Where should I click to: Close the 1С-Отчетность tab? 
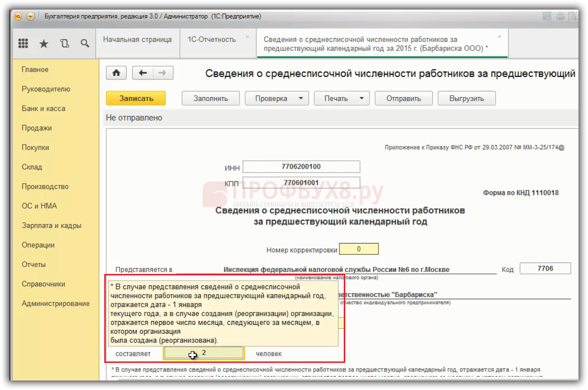247,37
